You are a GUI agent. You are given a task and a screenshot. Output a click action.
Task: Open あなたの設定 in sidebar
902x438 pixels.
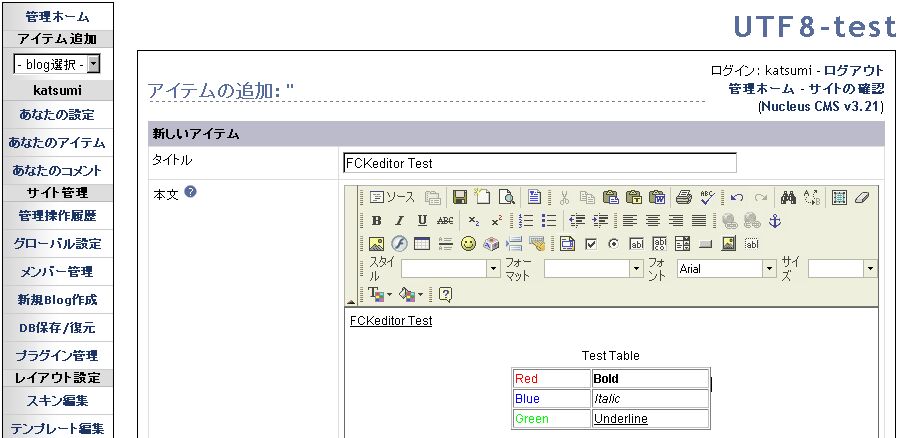pyautogui.click(x=58, y=115)
